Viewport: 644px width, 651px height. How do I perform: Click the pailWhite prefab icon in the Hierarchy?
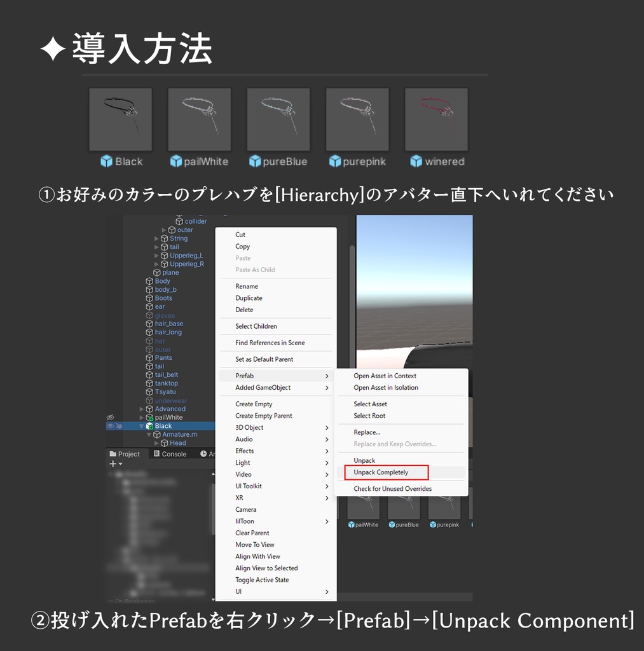151,418
